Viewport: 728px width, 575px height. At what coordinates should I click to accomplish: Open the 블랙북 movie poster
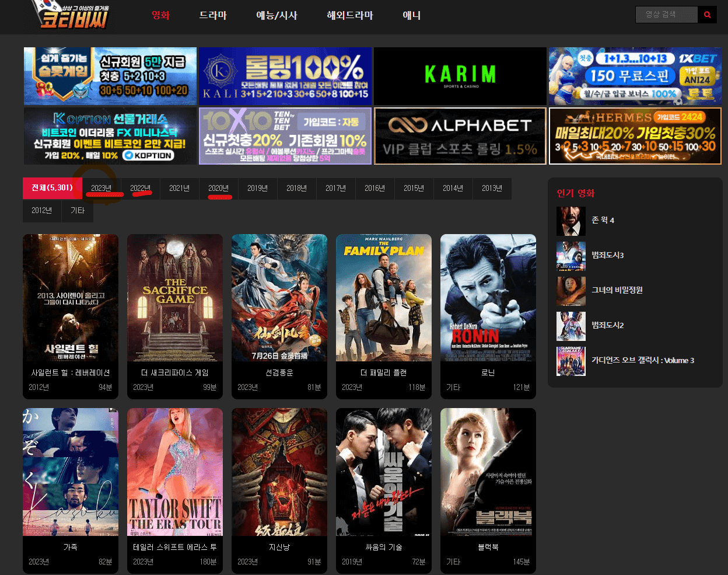488,472
